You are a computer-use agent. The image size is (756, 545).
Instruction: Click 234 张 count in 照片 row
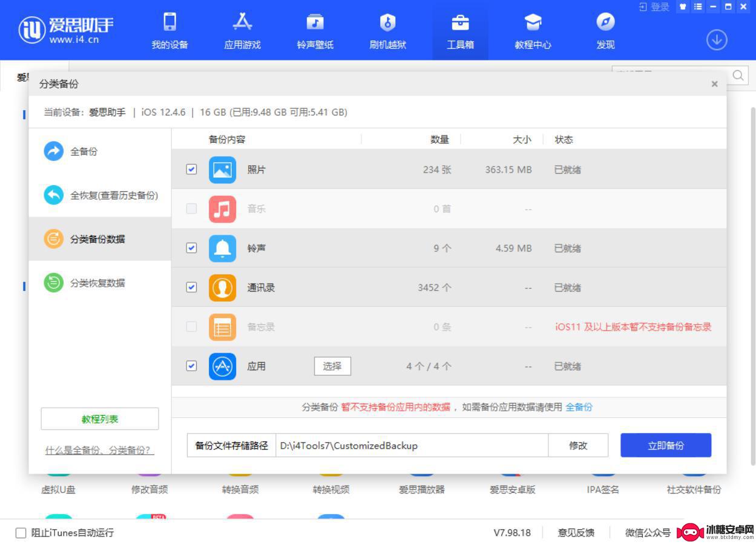(437, 170)
